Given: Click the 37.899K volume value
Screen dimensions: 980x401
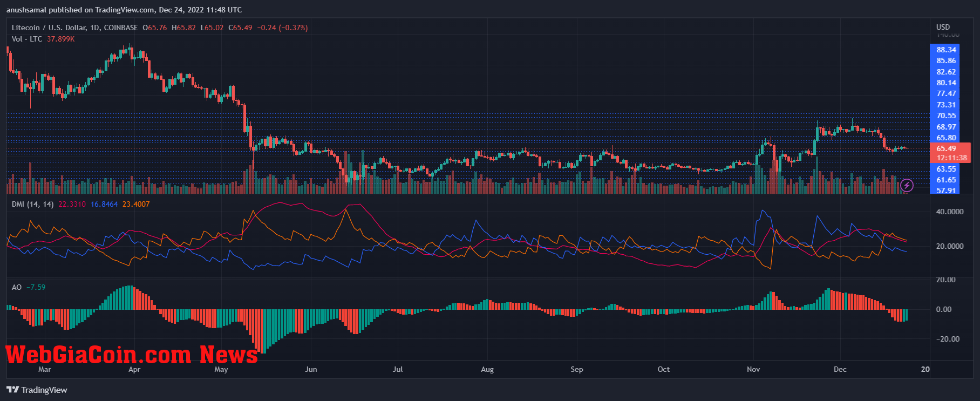Looking at the screenshot, I should point(60,39).
